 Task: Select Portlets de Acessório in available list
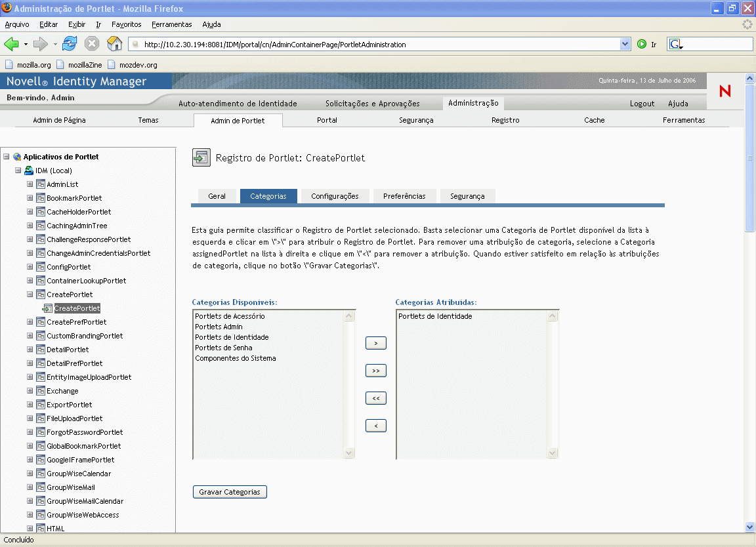pyautogui.click(x=230, y=316)
